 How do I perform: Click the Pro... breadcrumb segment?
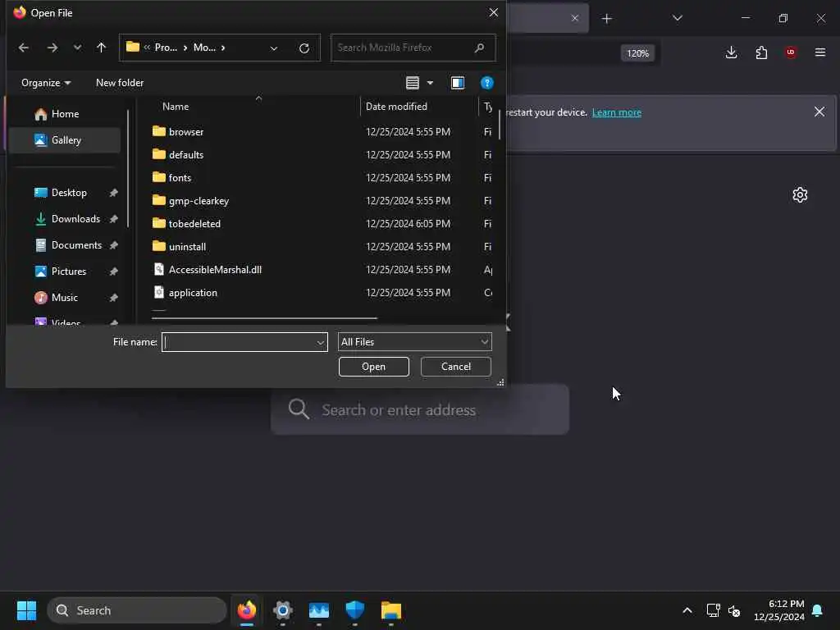pyautogui.click(x=166, y=48)
